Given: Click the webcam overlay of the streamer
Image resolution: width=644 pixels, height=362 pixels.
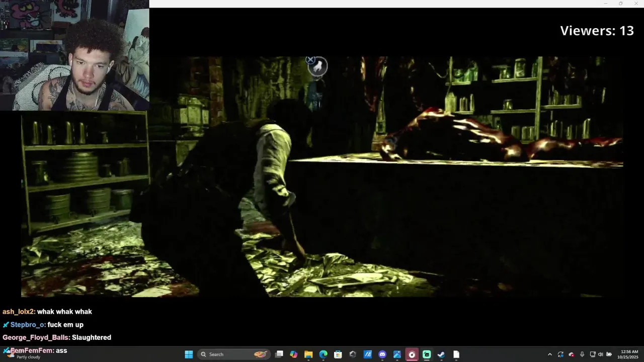Looking at the screenshot, I should point(74,55).
